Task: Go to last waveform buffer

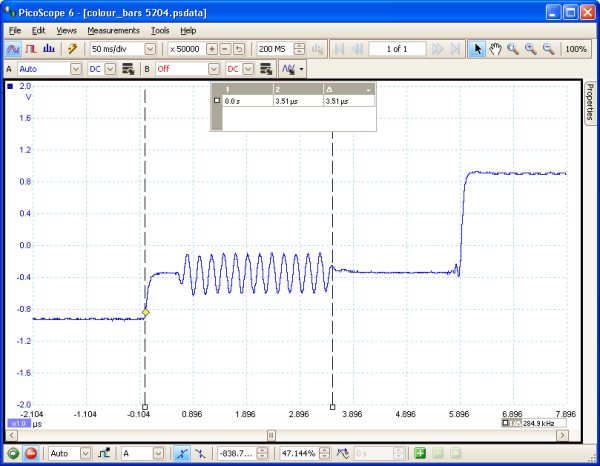Action: pyautogui.click(x=455, y=49)
